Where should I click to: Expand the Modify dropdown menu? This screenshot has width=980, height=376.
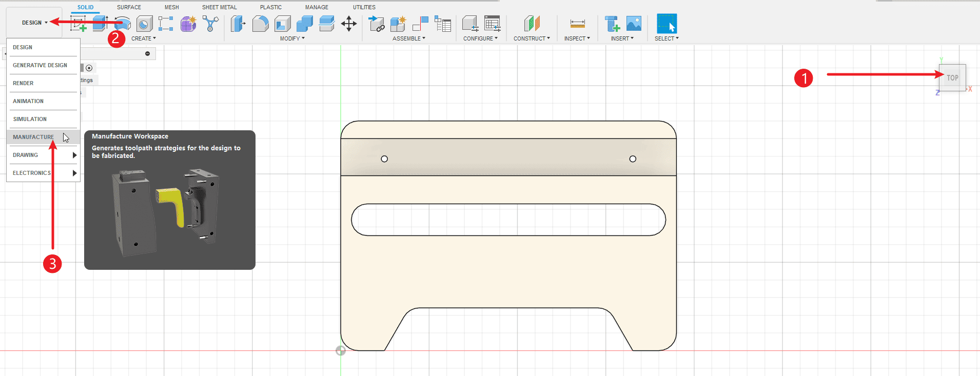[292, 38]
